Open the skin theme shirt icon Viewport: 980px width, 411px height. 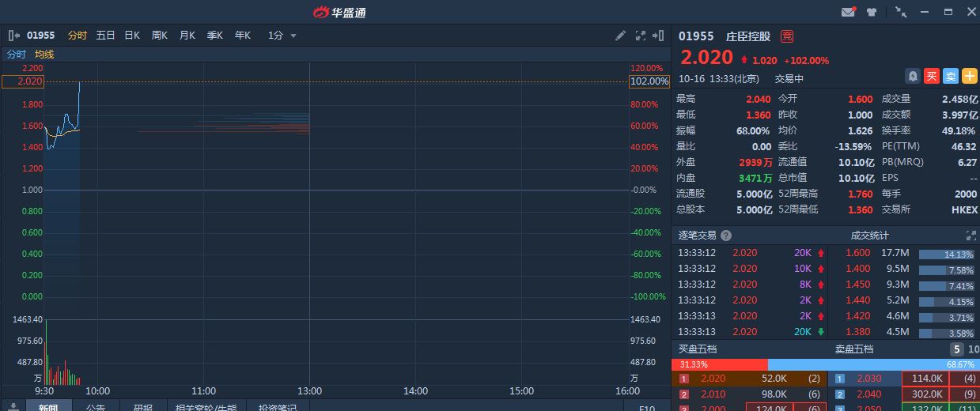point(872,12)
